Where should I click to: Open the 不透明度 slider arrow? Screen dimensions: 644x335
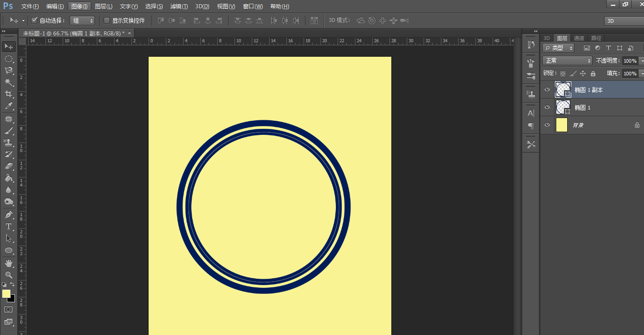tap(641, 60)
